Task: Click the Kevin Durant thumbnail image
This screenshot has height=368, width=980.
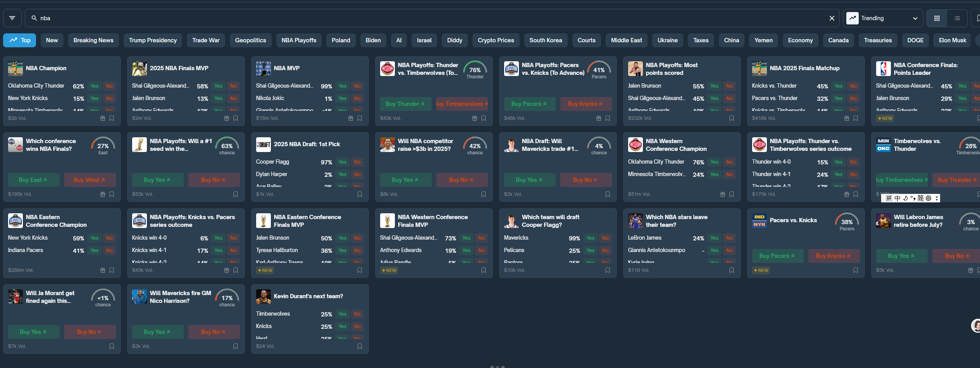Action: (264, 296)
